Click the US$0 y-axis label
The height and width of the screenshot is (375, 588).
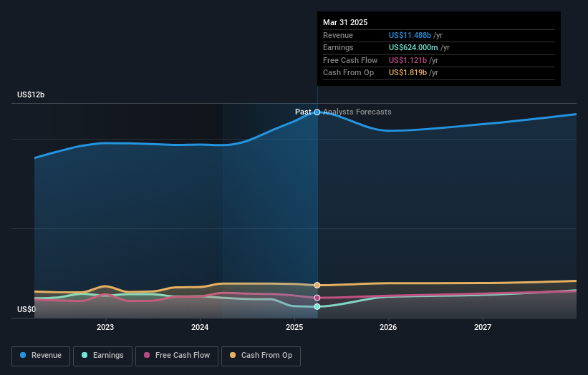(26, 309)
